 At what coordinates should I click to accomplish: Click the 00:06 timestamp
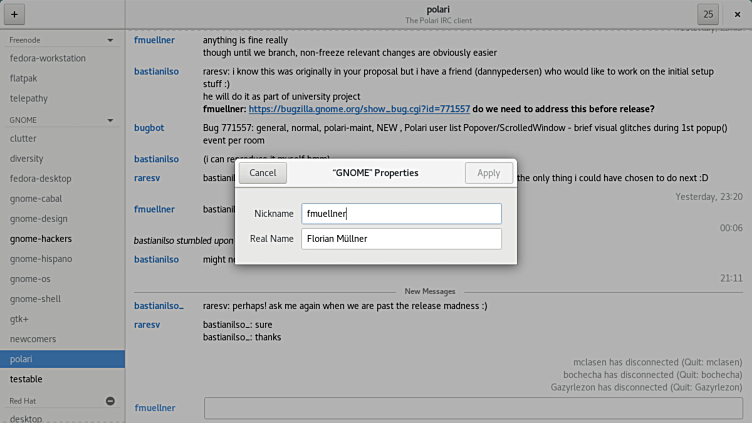731,228
